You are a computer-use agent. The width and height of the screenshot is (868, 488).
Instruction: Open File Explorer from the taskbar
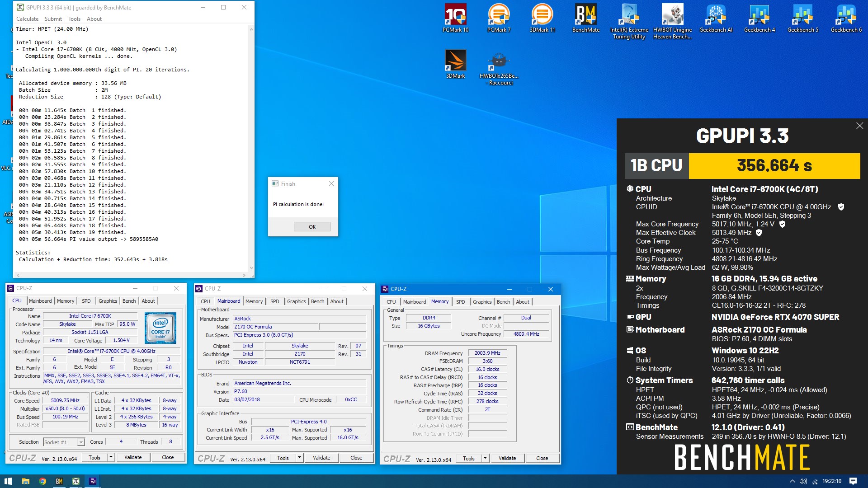(x=25, y=481)
